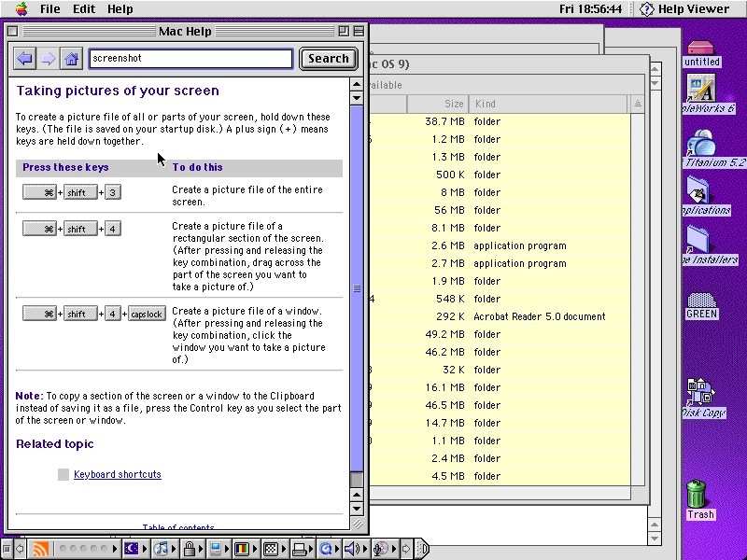Open the Edit menu
Image resolution: width=747 pixels, height=560 pixels.
pyautogui.click(x=84, y=8)
